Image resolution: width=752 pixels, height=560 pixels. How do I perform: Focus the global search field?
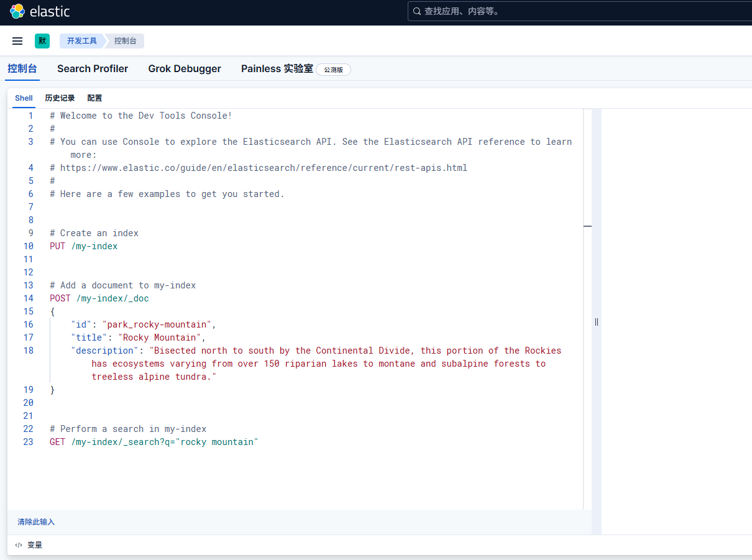(580, 11)
